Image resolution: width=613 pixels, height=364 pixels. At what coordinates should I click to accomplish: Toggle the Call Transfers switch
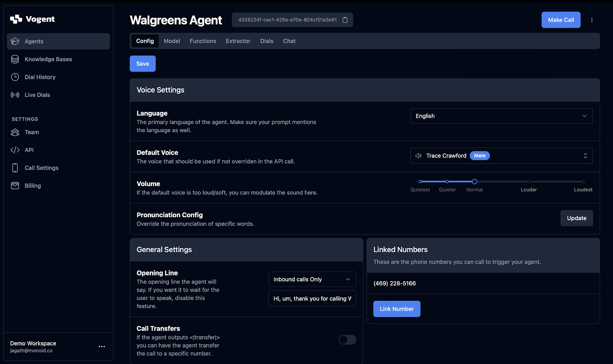(347, 340)
